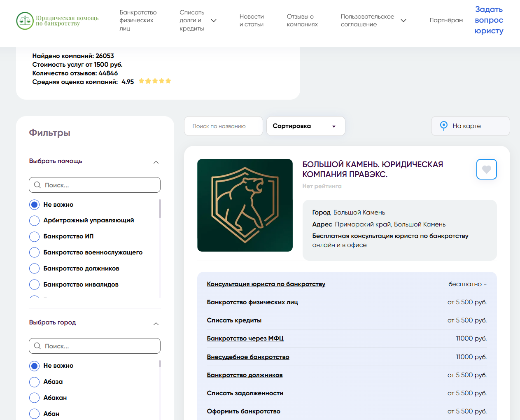Go to 'Новости и статьи'
Viewport: 520px width, 420px height.
(x=252, y=21)
